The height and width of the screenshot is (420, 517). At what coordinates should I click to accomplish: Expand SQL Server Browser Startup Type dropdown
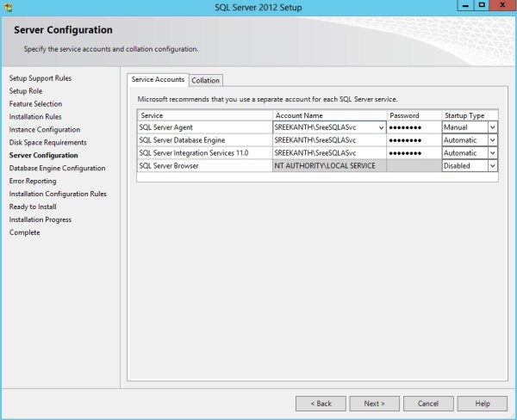tap(493, 166)
